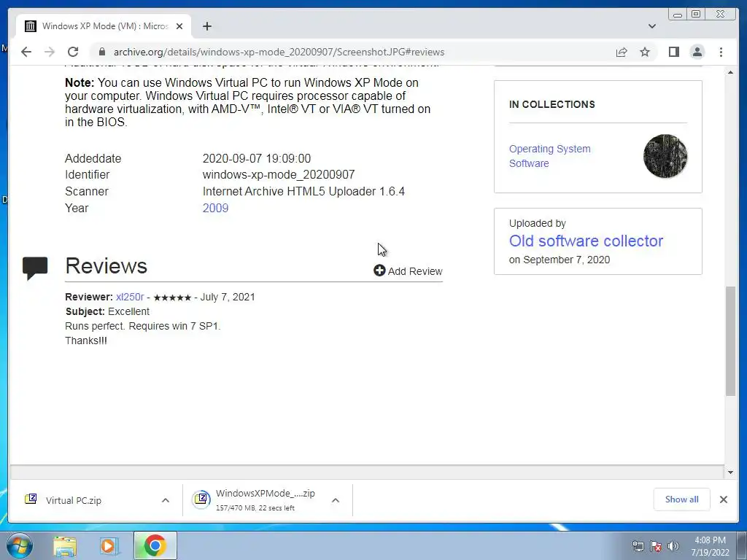
Task: Share this page using the share icon
Action: pyautogui.click(x=622, y=52)
